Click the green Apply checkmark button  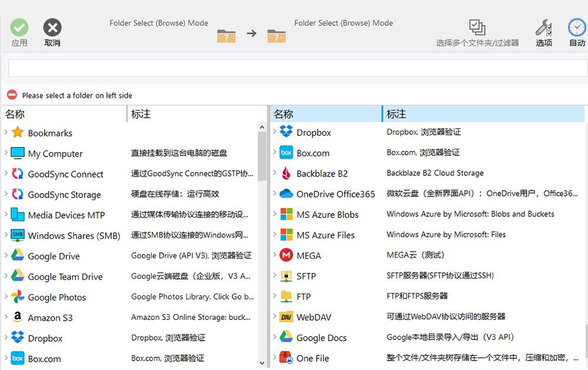click(x=19, y=28)
